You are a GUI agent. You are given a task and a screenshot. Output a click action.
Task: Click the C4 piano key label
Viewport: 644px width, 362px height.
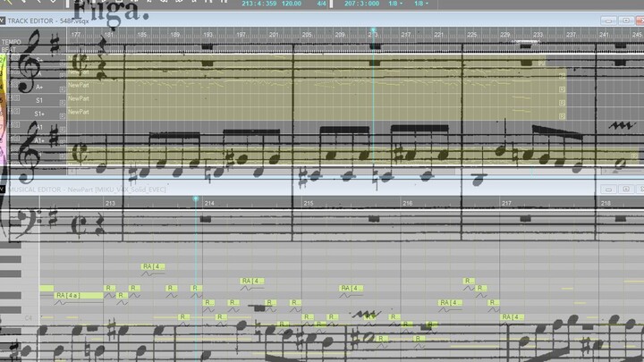point(28,318)
